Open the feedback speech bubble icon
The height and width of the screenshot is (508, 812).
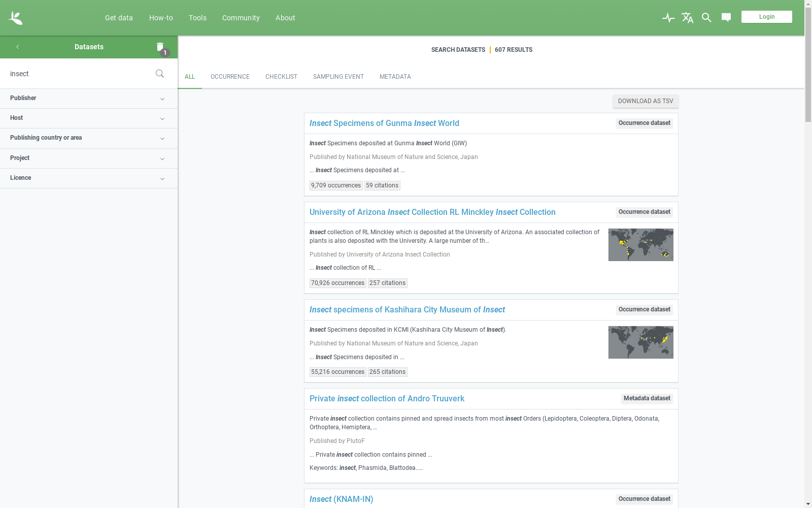pyautogui.click(x=726, y=18)
